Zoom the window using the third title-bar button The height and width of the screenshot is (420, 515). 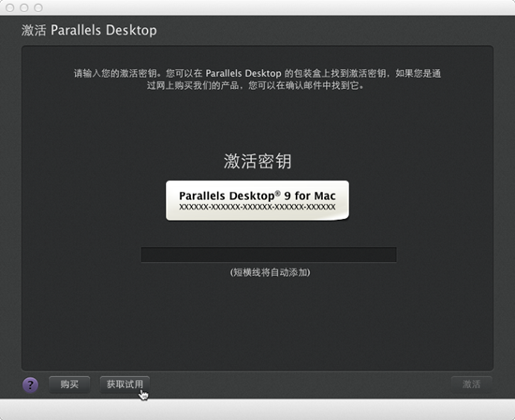point(38,7)
